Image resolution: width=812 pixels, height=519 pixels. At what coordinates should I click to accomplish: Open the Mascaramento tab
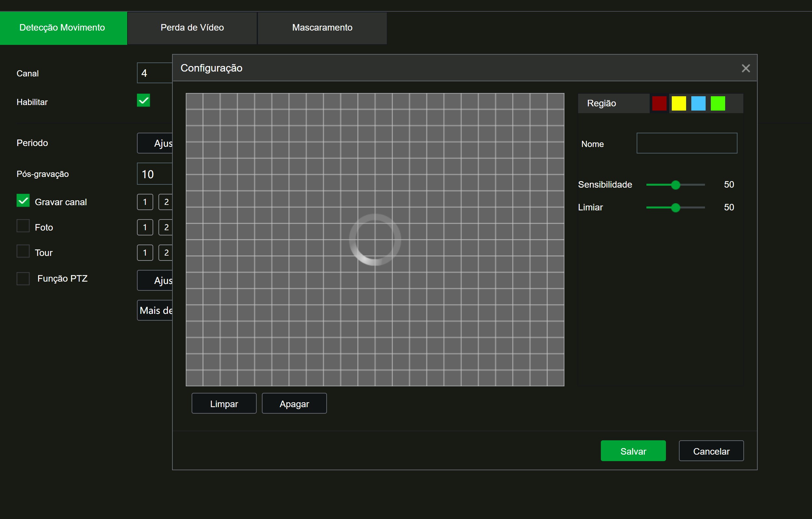point(322,28)
